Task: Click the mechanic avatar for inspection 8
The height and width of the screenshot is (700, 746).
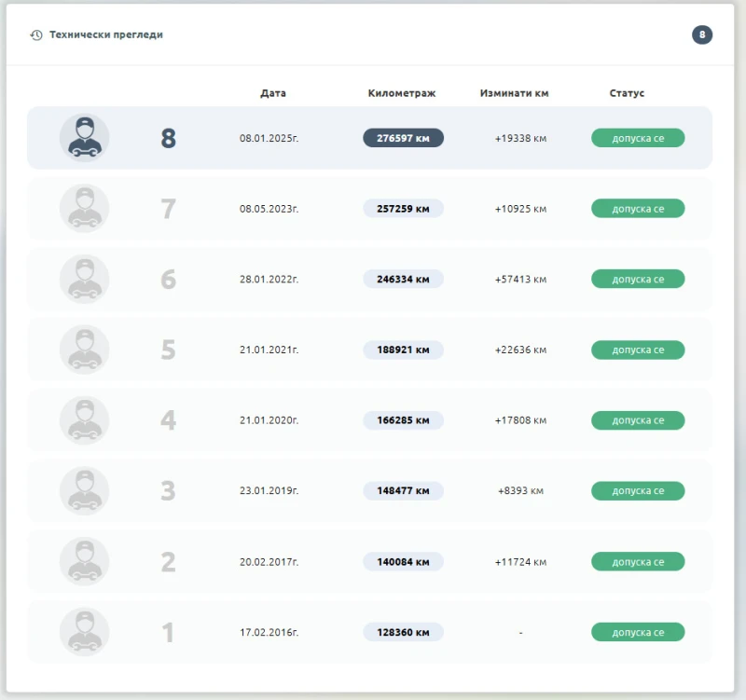Action: click(84, 138)
